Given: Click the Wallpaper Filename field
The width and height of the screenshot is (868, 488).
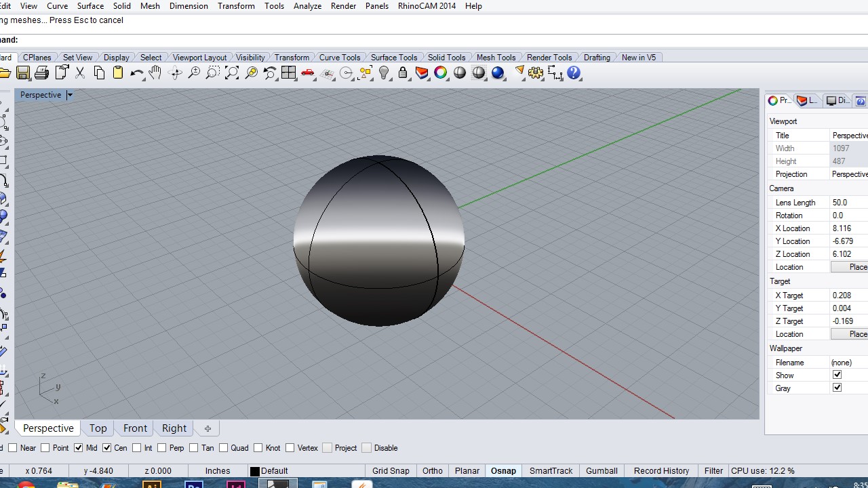Looking at the screenshot, I should click(x=849, y=363).
